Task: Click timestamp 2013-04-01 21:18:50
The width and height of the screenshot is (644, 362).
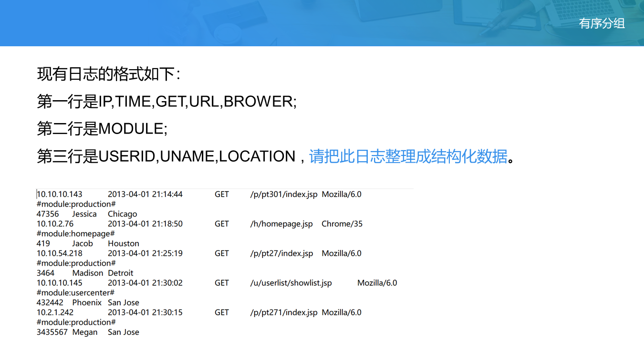Action: 145,224
